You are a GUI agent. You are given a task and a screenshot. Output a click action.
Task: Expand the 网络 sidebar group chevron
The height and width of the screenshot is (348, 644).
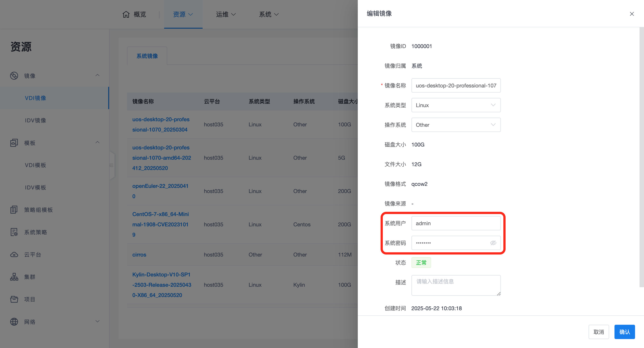pos(97,321)
